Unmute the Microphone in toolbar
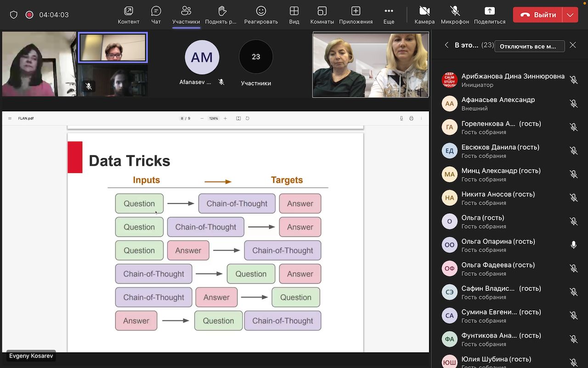Viewport: 588px width, 368px height. point(455,11)
